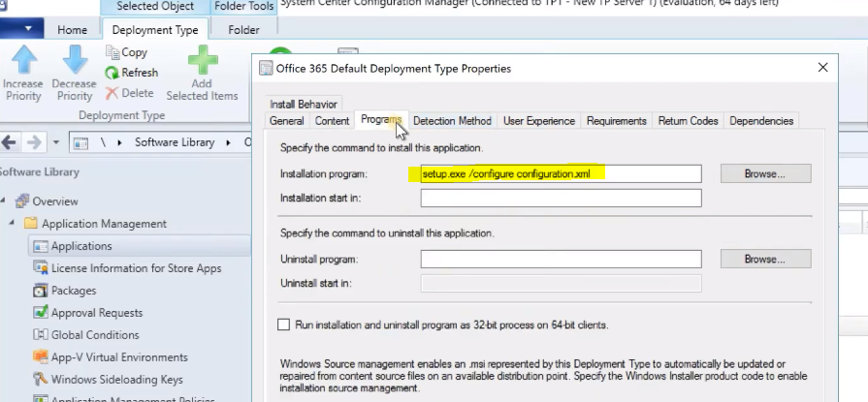Image resolution: width=868 pixels, height=402 pixels.
Task: Click the Increase Priority up arrow icon
Action: [x=24, y=59]
